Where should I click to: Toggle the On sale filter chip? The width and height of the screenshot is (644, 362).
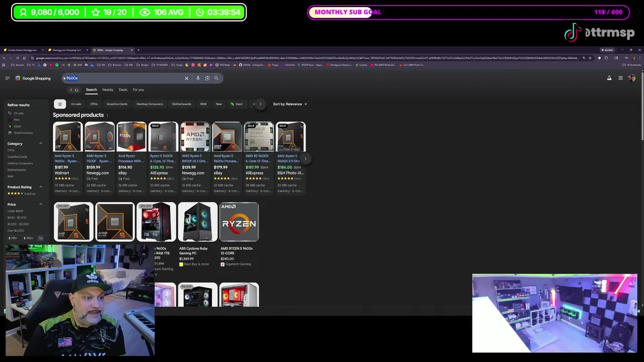click(76, 104)
